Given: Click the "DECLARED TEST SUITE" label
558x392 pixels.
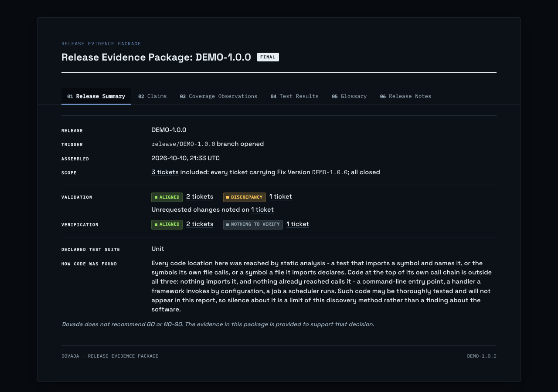Looking at the screenshot, I should (x=91, y=250).
